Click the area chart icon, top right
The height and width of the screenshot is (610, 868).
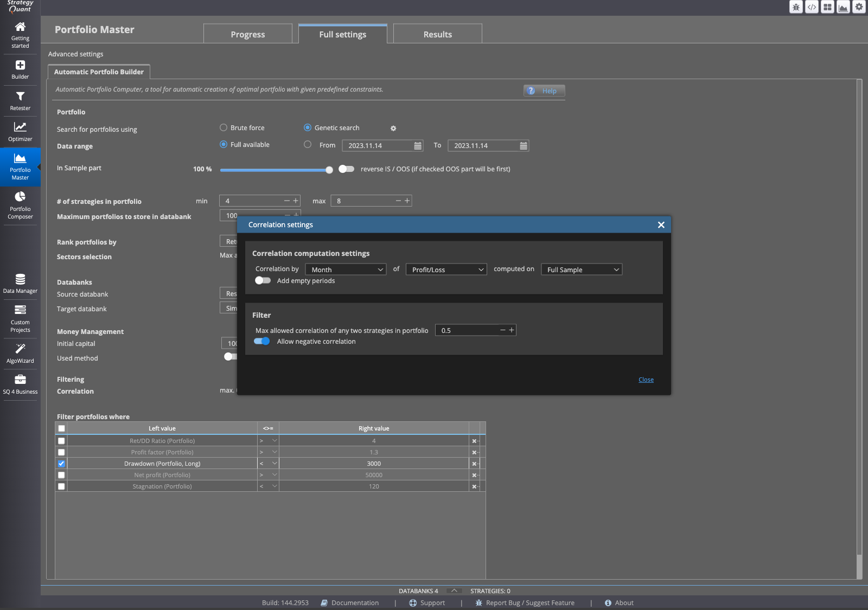click(x=843, y=7)
